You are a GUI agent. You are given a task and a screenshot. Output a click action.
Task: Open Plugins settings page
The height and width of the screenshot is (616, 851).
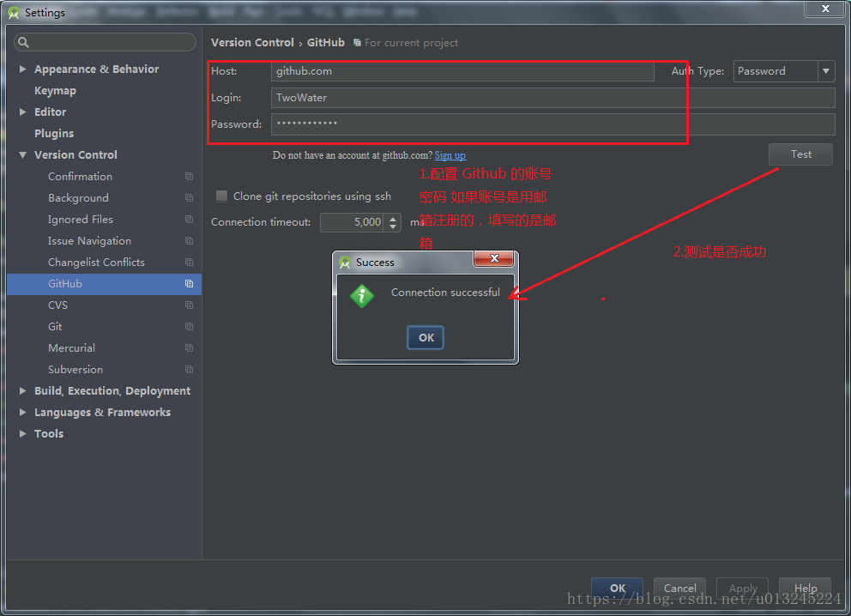(54, 134)
